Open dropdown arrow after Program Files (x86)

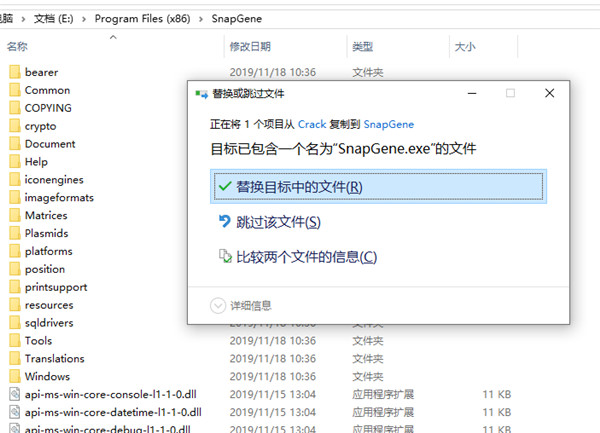(x=201, y=19)
